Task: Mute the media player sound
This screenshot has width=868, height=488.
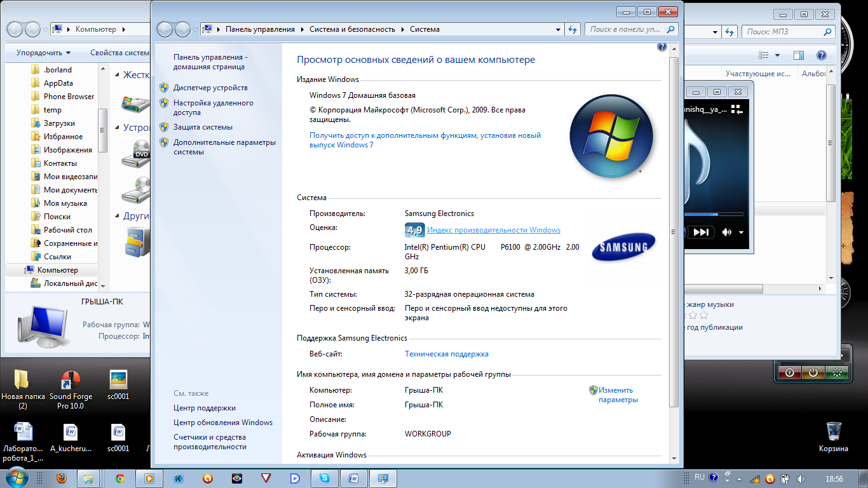Action: [727, 232]
